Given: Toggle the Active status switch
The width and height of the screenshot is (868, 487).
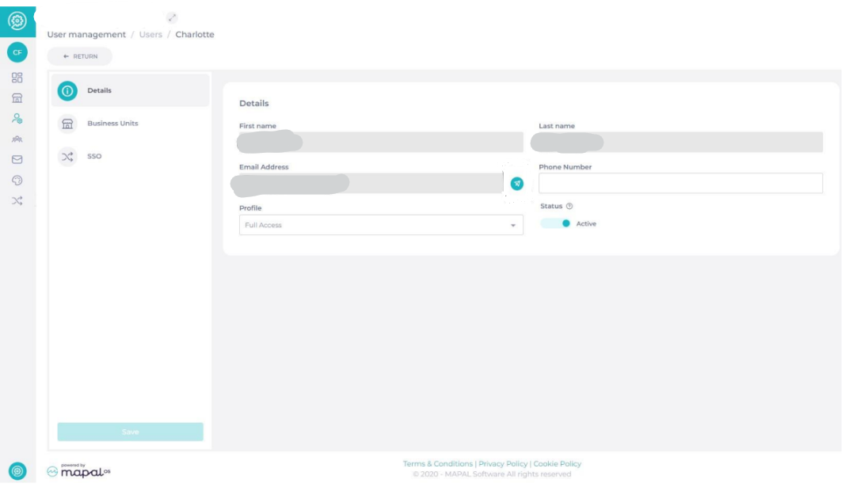Looking at the screenshot, I should click(x=556, y=223).
